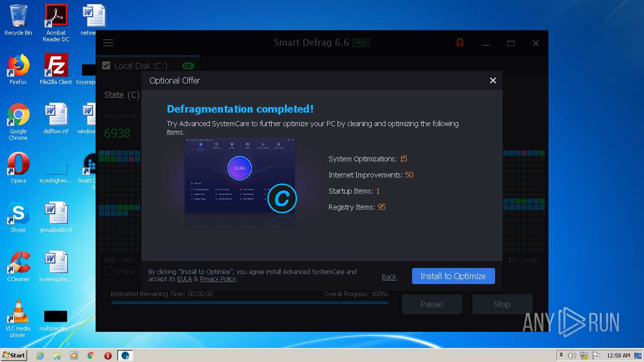This screenshot has height=362, width=644.
Task: Click the volume speaker tray icon
Action: (572, 355)
